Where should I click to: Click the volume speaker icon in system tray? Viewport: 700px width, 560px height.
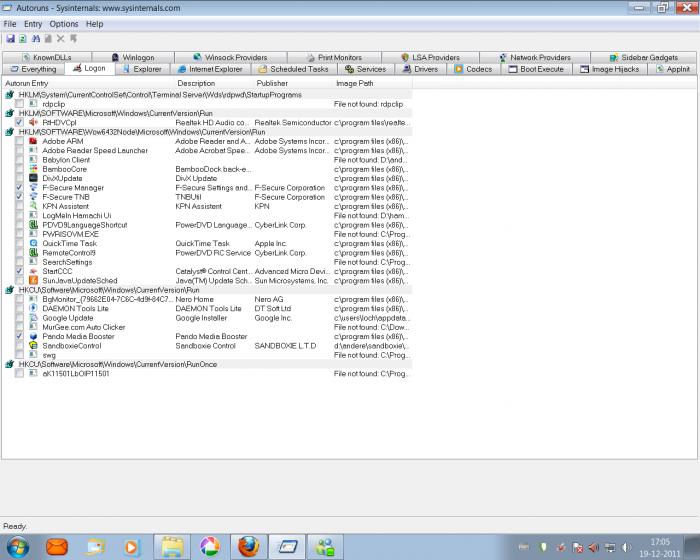coord(627,547)
